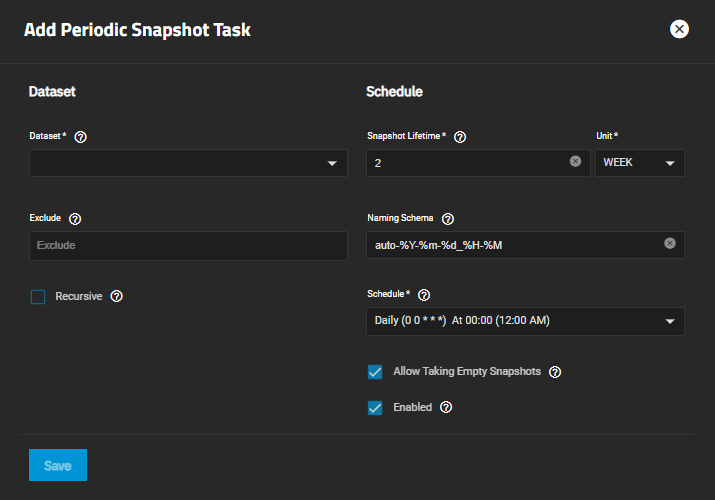This screenshot has height=500, width=715.
Task: Click help icon beside Exclude label
Action: (x=75, y=218)
